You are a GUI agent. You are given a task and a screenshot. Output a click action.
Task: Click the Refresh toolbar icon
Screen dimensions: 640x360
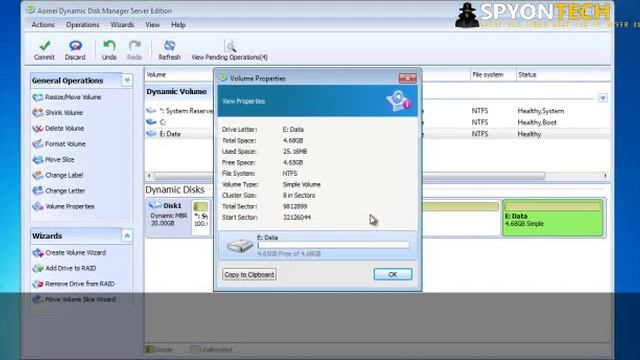tap(169, 45)
